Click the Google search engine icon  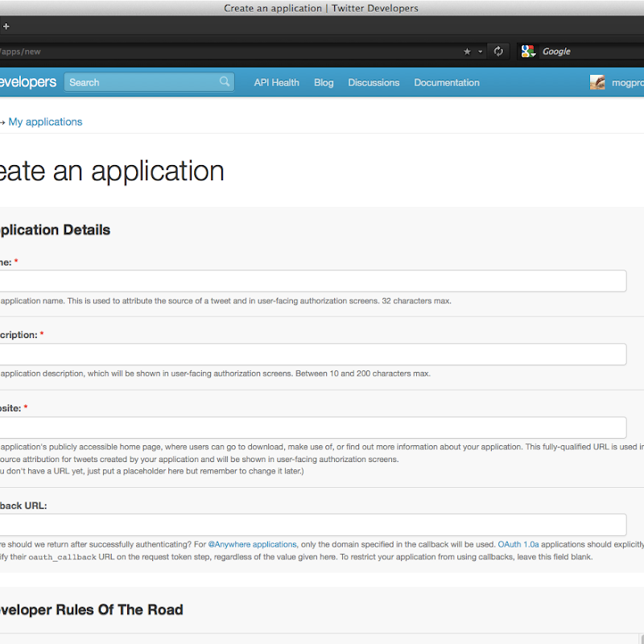528,52
